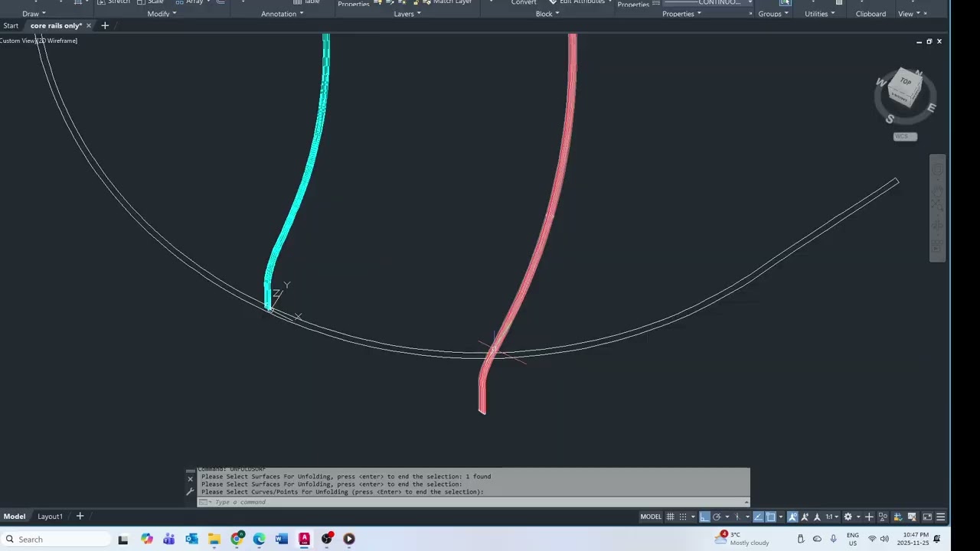The height and width of the screenshot is (551, 980).
Task: Open the status bar customization menu icon
Action: tap(940, 517)
